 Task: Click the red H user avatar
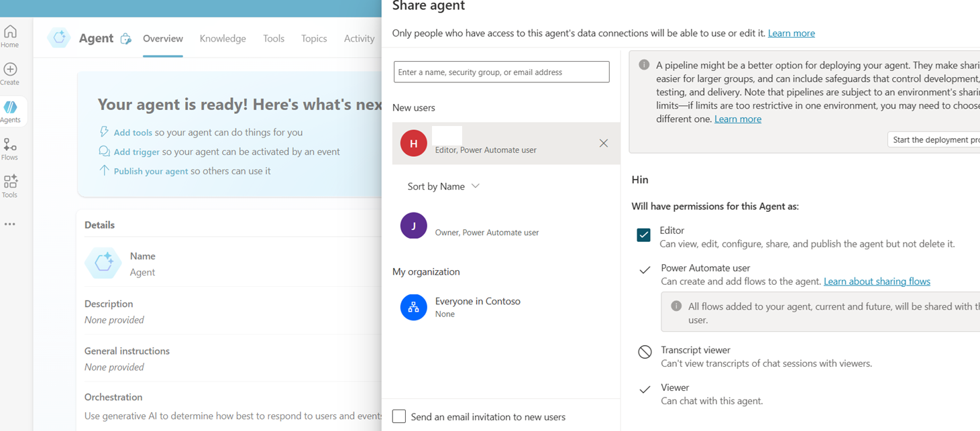414,143
